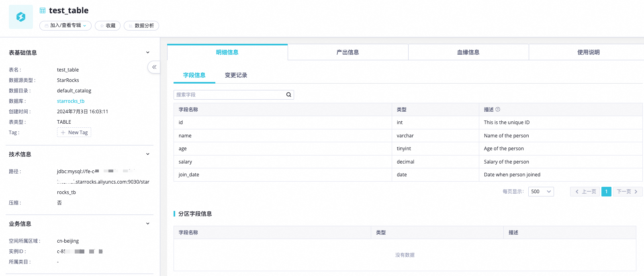Click the table icon beside test_table title

43,11
